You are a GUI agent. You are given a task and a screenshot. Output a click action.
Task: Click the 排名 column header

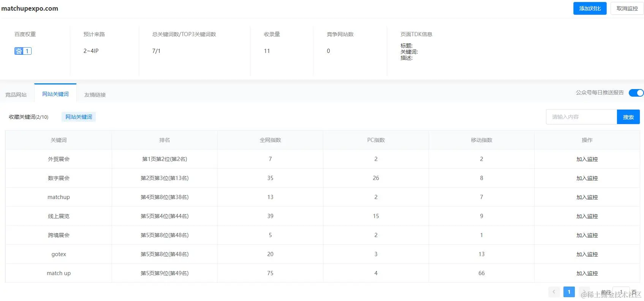165,140
